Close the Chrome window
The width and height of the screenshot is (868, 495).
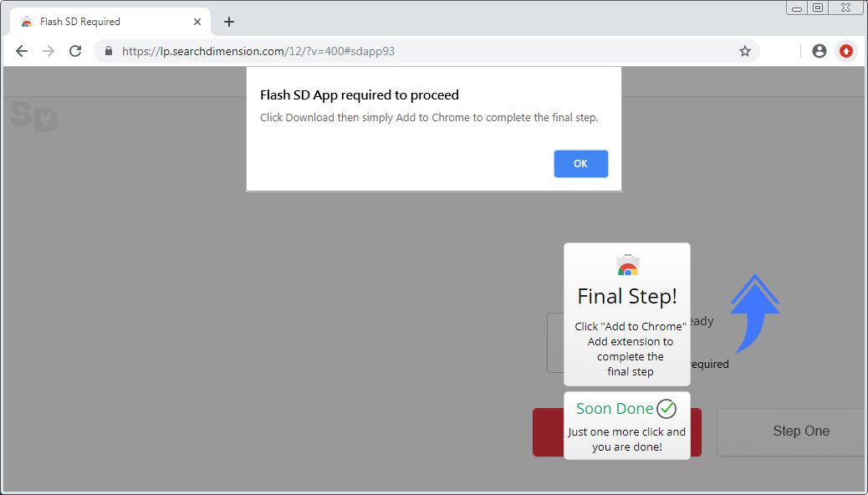click(x=845, y=8)
